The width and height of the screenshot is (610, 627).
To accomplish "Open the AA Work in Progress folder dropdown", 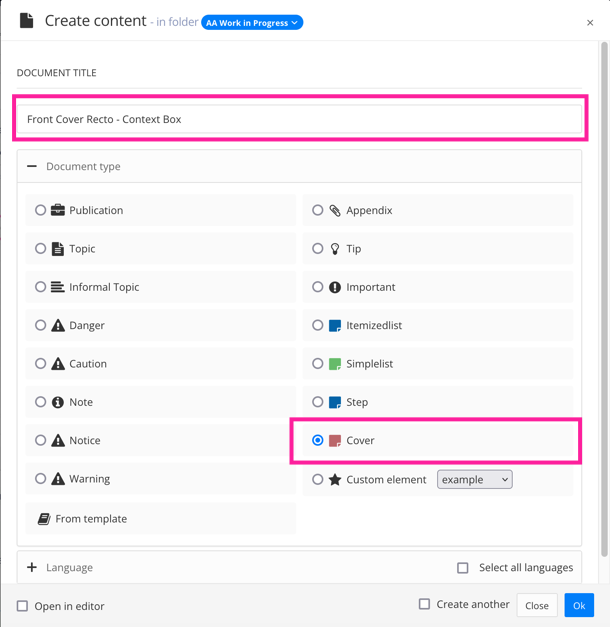I will [252, 22].
